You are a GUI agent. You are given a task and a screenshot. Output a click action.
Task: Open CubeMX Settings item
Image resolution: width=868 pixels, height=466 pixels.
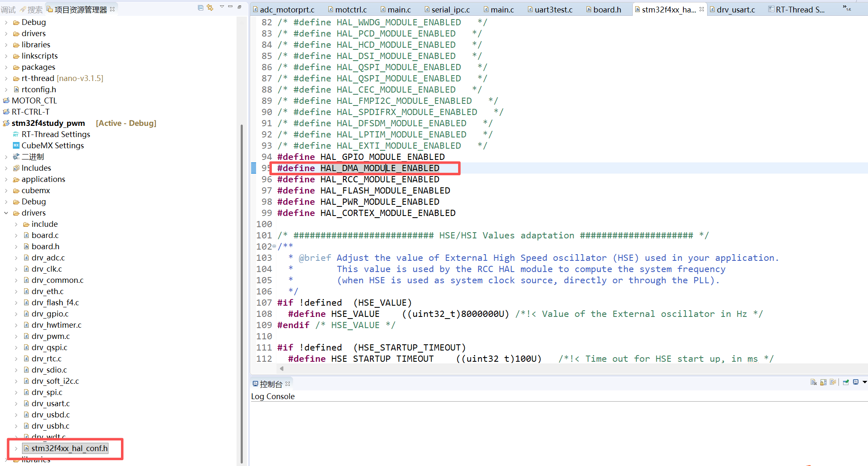52,145
